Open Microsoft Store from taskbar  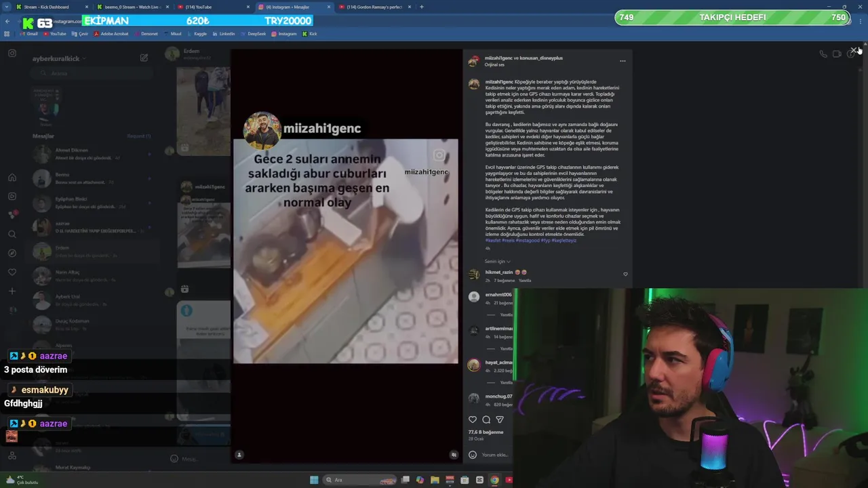(465, 480)
